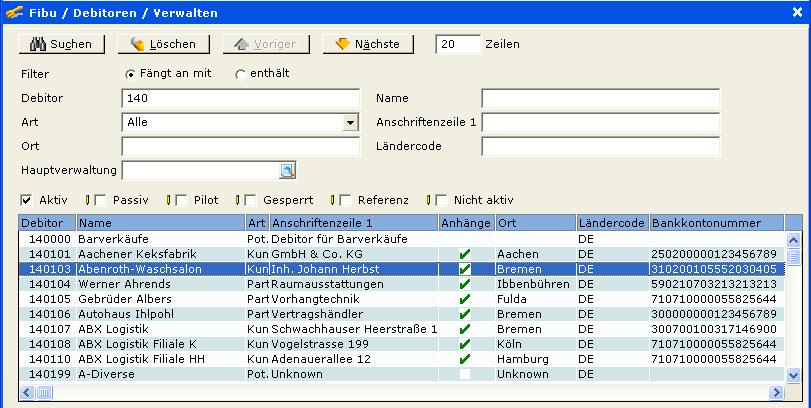Click the horizontal scrollbar of the table

pyautogui.click(x=400, y=389)
